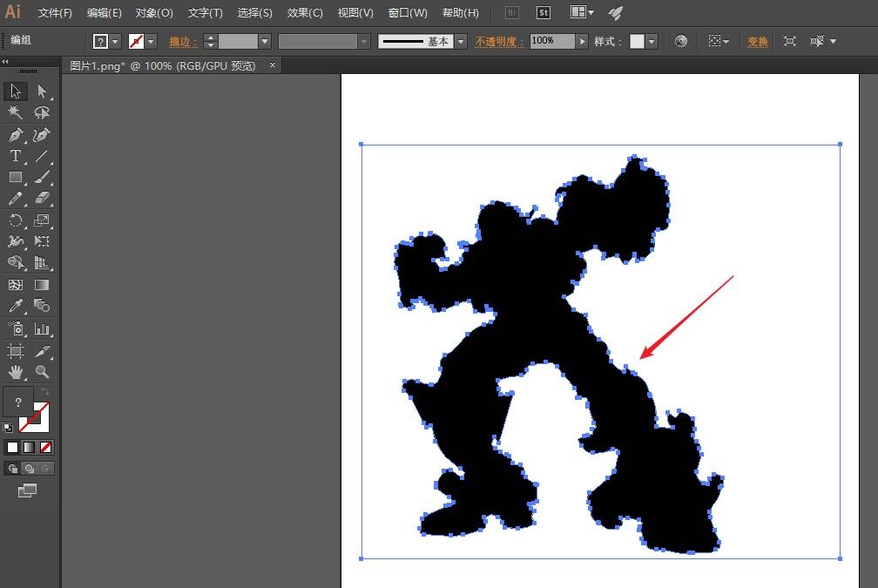Select the Pen tool

(16, 134)
